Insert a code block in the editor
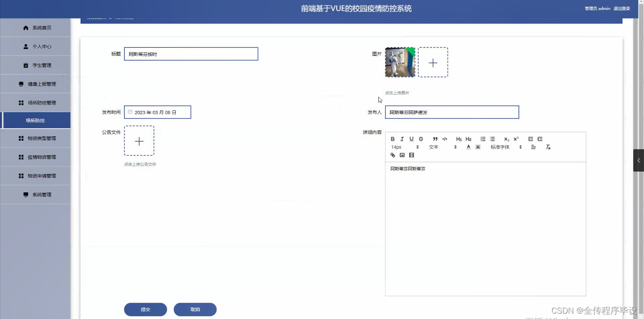Viewport: 644px width, 319px height. coord(445,139)
